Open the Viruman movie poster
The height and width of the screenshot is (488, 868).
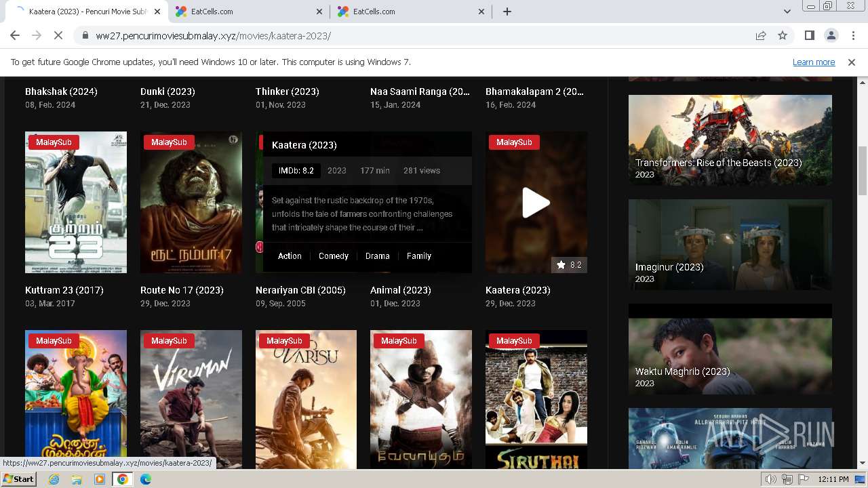pyautogui.click(x=191, y=399)
